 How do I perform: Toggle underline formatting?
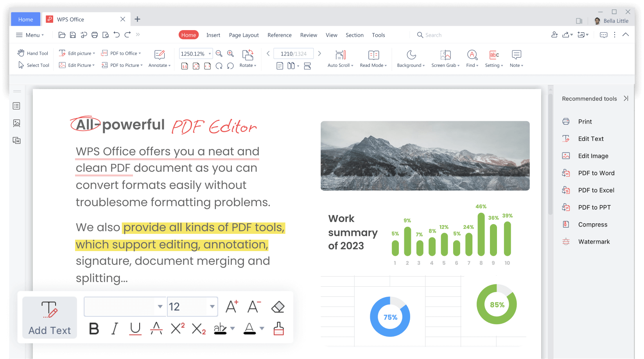(x=135, y=329)
